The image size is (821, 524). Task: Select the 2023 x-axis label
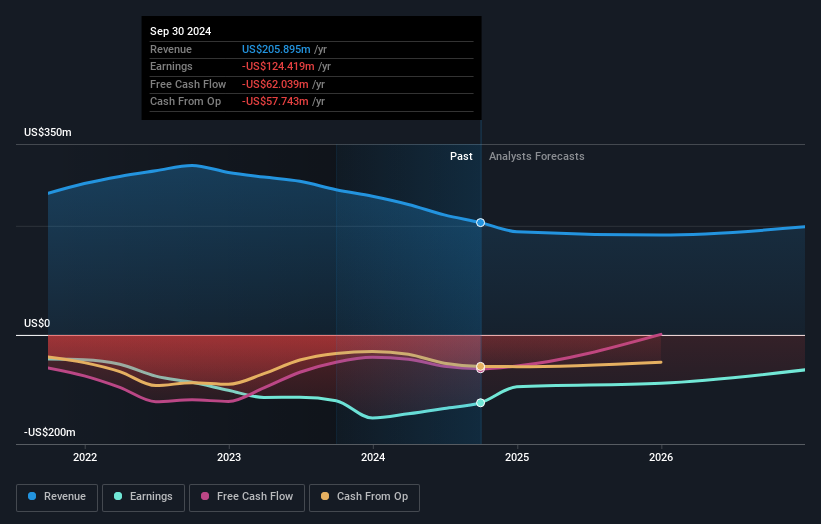(229, 457)
